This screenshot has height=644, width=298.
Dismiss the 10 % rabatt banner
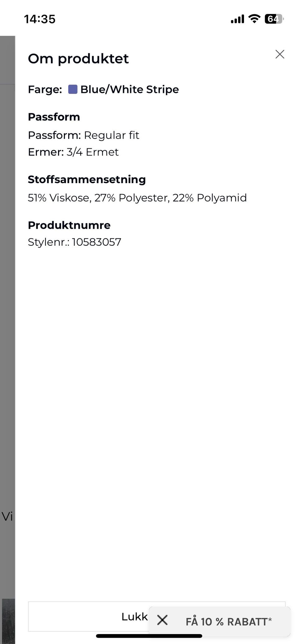[x=162, y=620]
